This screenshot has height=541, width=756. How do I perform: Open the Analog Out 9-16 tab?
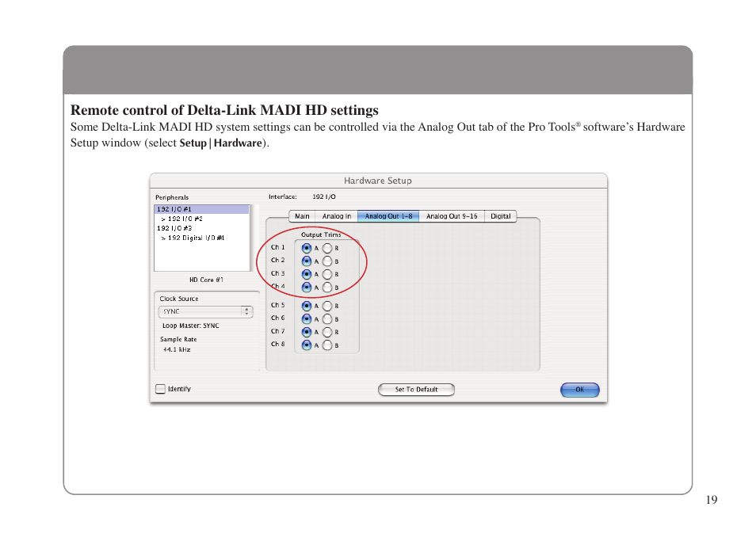tap(452, 216)
